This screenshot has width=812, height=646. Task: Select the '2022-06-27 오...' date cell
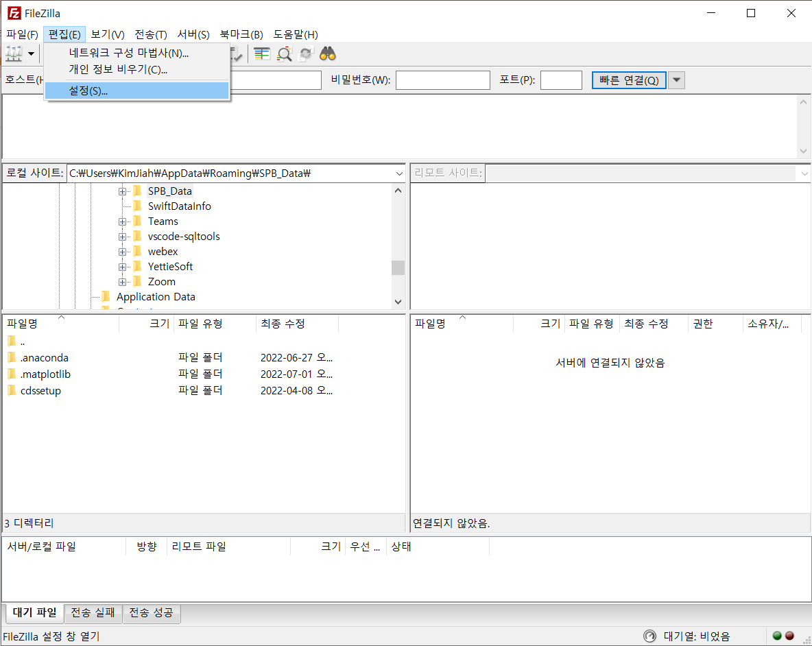pos(296,358)
